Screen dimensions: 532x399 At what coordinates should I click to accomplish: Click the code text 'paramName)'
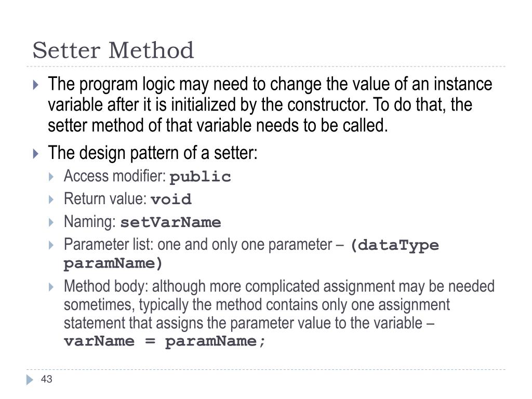pos(113,263)
